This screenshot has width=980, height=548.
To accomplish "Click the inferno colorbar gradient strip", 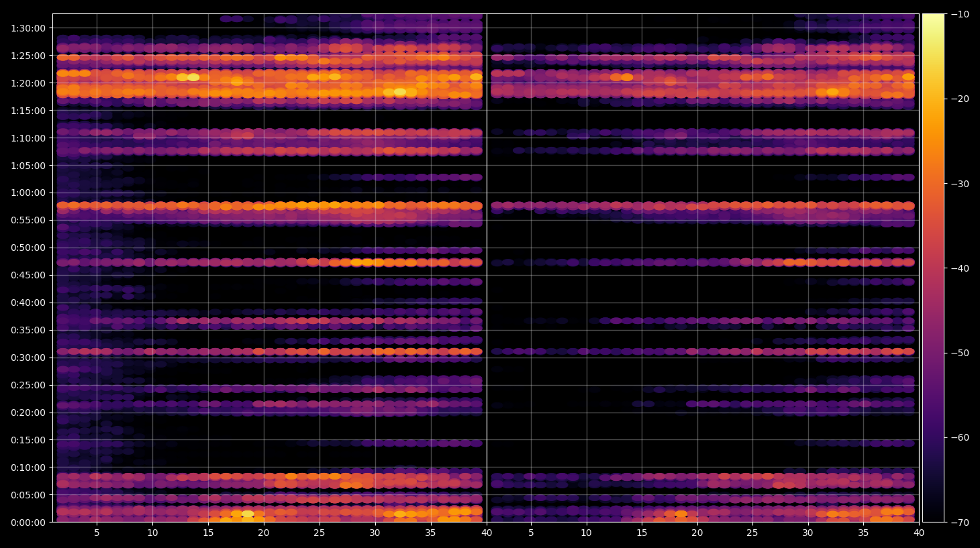I will (x=933, y=268).
